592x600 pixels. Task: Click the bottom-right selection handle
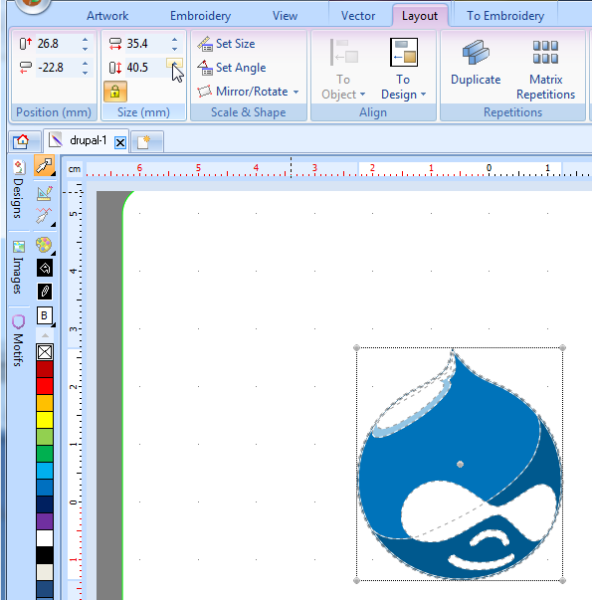(x=562, y=580)
